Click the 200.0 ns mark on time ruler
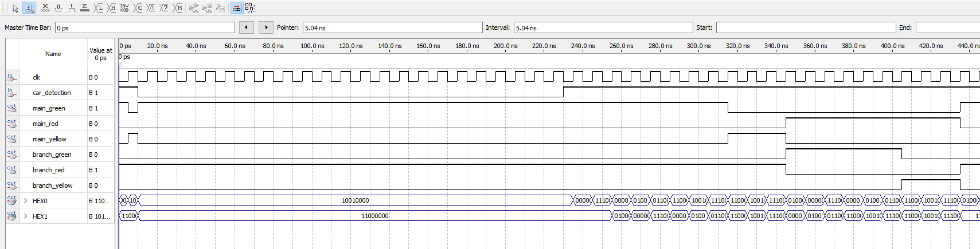The height and width of the screenshot is (249, 980). pos(506,46)
